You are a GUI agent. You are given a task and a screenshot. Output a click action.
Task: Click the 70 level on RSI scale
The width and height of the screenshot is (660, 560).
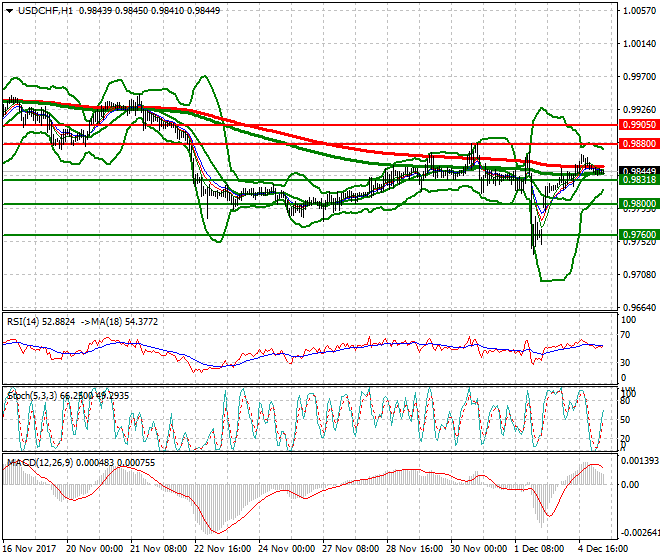(627, 340)
